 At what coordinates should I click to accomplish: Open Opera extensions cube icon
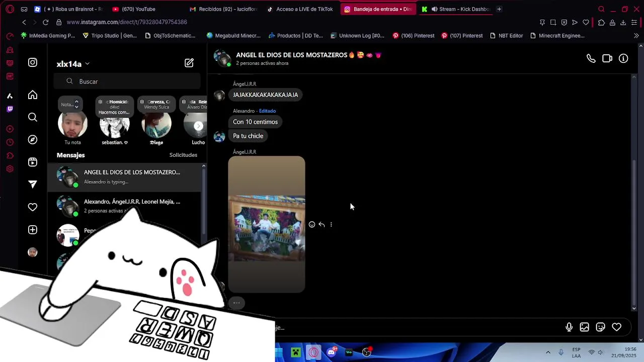[x=601, y=23]
